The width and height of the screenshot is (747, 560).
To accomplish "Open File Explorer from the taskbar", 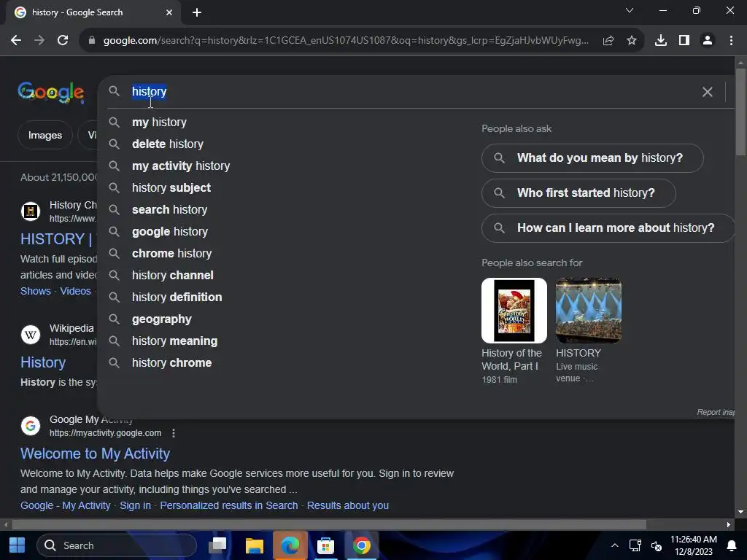I will coord(255,545).
